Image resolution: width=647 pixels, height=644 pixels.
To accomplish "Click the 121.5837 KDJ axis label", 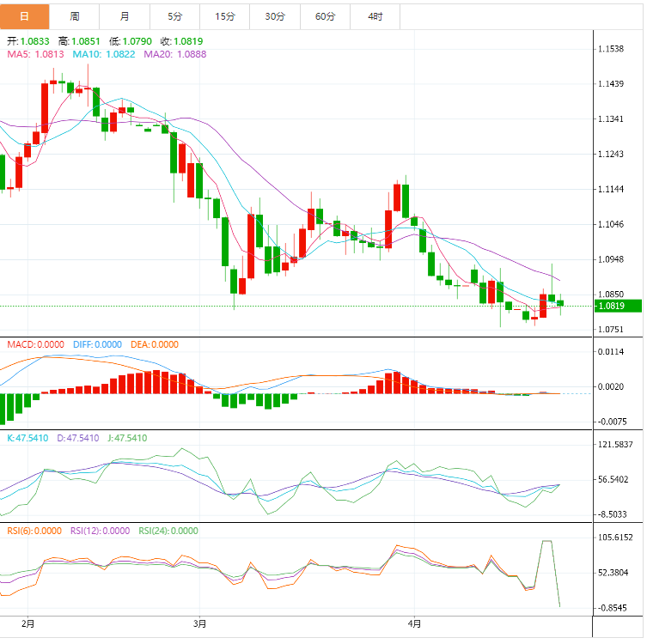I will click(615, 445).
